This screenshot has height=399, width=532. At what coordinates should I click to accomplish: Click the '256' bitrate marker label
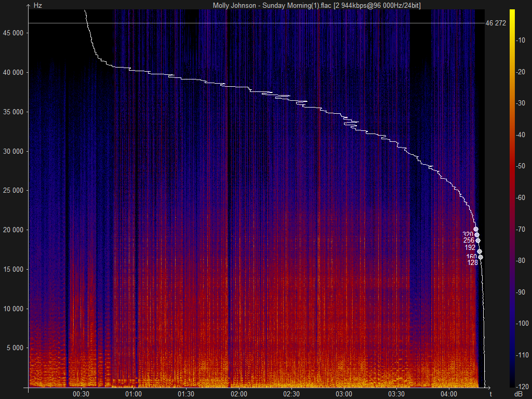point(469,240)
